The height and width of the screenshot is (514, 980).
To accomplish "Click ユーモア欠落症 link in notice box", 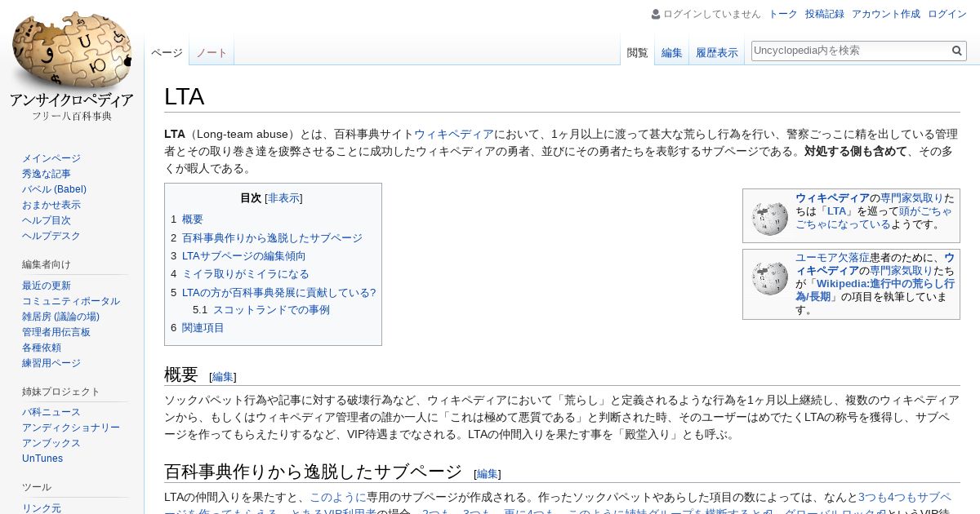I will (832, 258).
